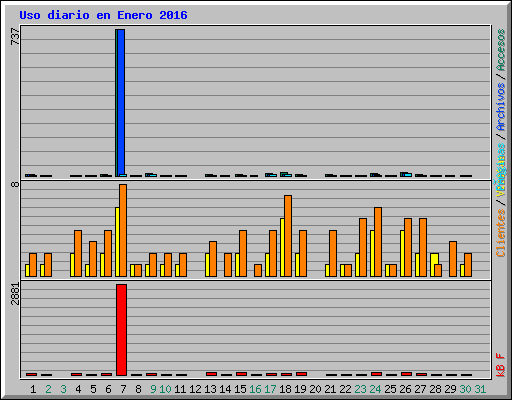Click the tall blue Archivos bar on day 7
512x400 pixels.
[x=121, y=103]
